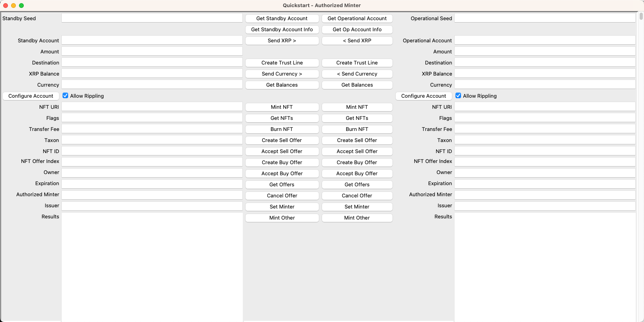This screenshot has height=322, width=644.
Task: Click standby-side Mint NFT button
Action: tap(282, 107)
